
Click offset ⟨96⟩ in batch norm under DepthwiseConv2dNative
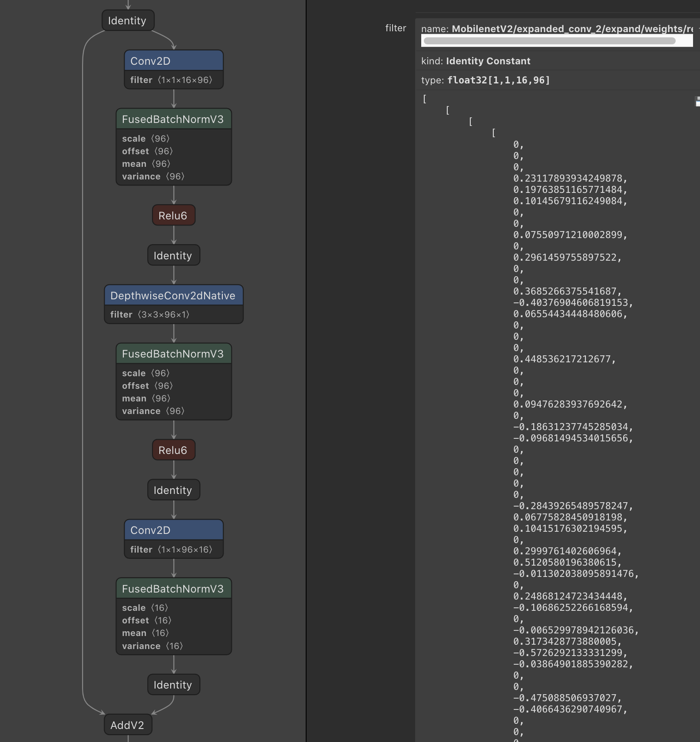click(148, 386)
